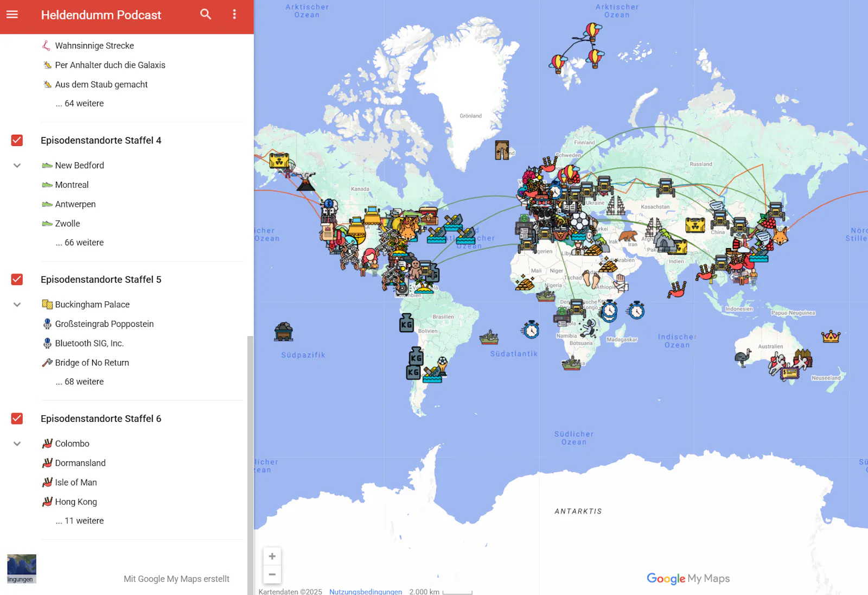Viewport: 868px width, 595px height.
Task: Collapse the Staffel 4 layer list
Action: point(17,166)
